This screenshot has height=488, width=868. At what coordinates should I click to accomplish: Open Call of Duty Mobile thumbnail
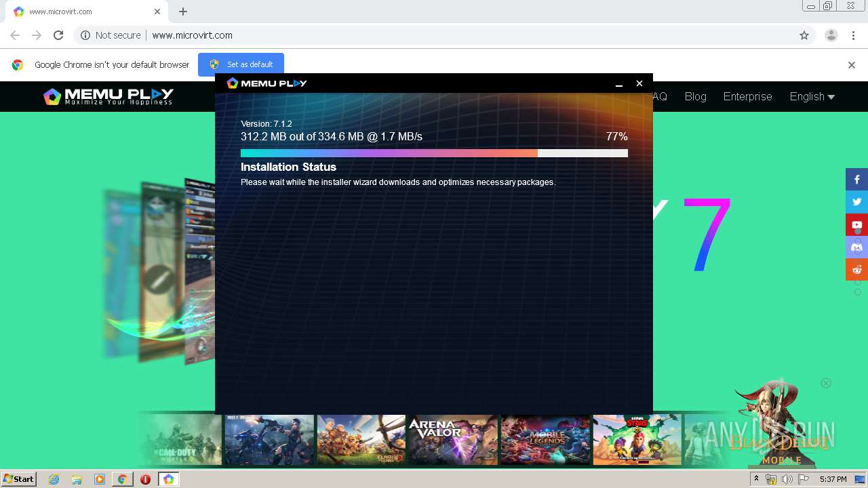tap(180, 440)
